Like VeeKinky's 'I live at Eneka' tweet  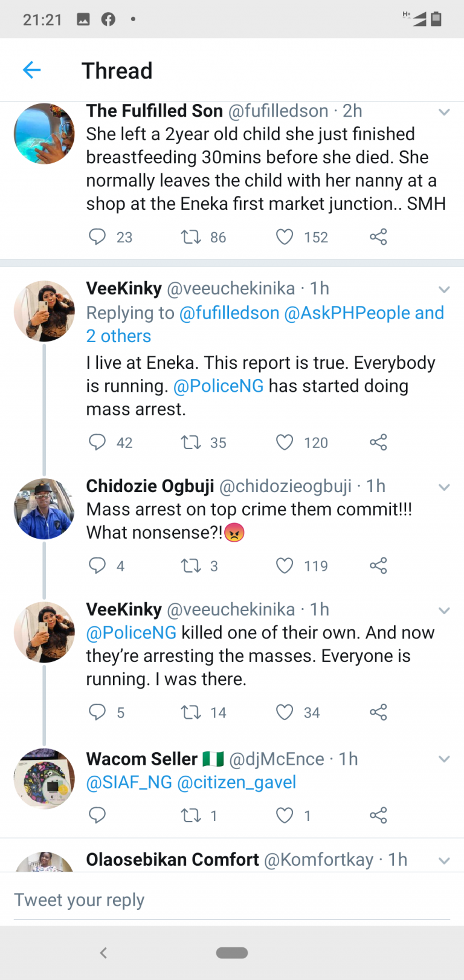pos(285,443)
